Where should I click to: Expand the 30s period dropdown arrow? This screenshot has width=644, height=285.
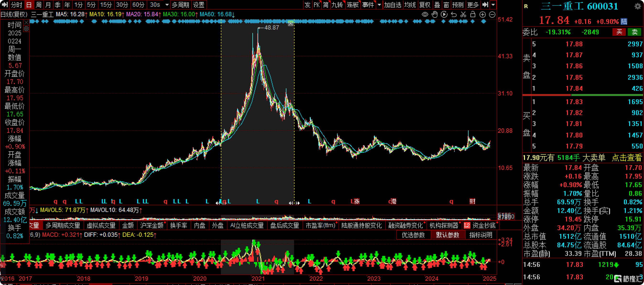167,5
